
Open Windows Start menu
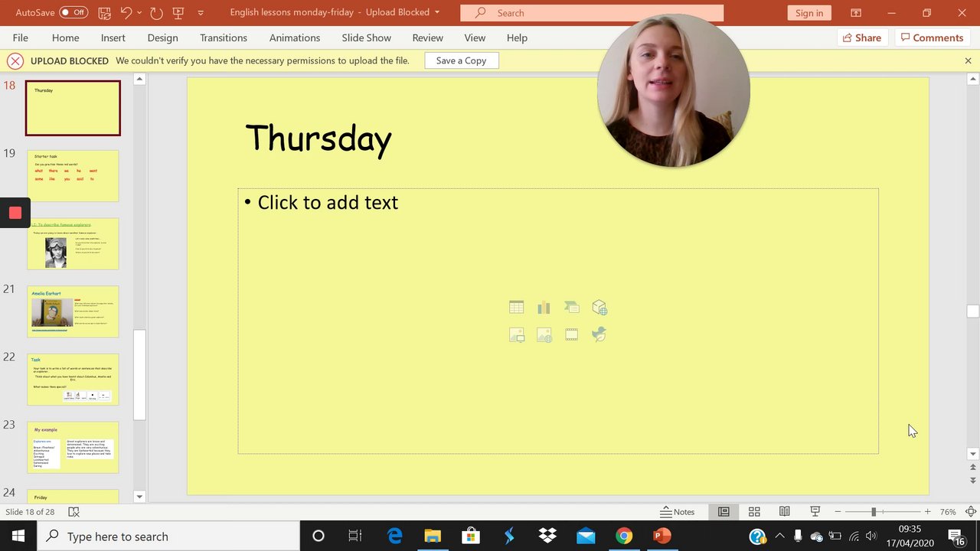[x=18, y=536]
